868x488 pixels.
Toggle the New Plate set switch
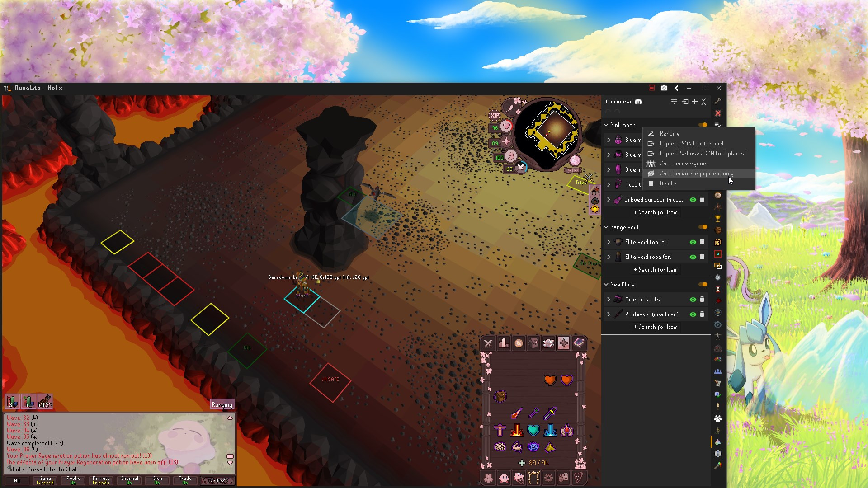(x=703, y=284)
